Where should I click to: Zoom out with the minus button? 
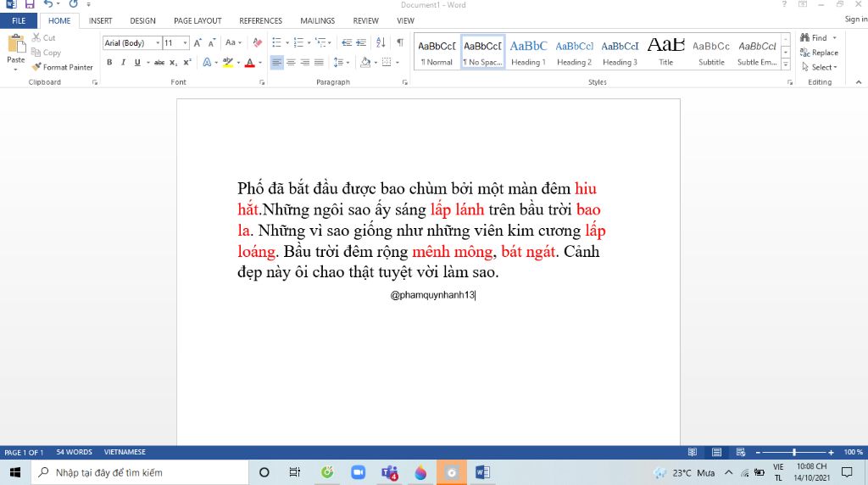click(x=759, y=452)
